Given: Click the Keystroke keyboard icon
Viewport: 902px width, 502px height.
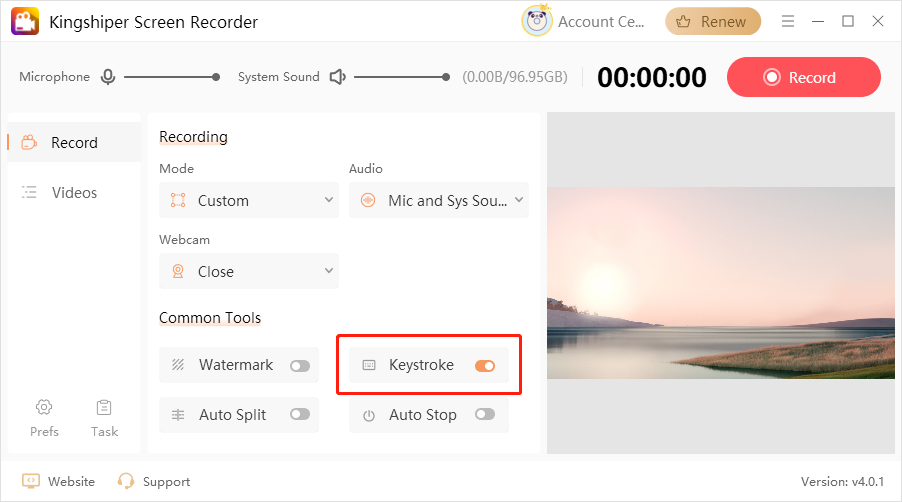Looking at the screenshot, I should 369,365.
